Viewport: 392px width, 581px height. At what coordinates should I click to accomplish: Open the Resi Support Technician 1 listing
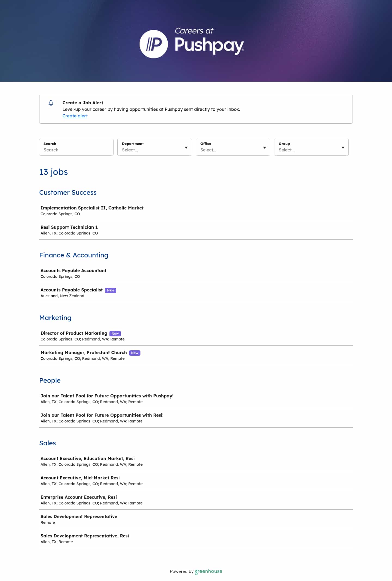pyautogui.click(x=69, y=227)
